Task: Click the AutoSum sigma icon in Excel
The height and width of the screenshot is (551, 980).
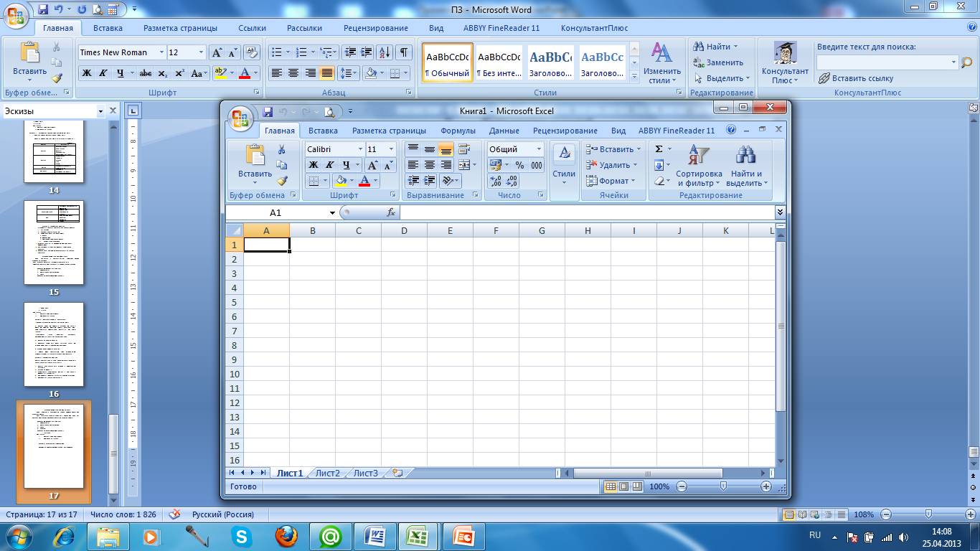Action: tap(659, 149)
